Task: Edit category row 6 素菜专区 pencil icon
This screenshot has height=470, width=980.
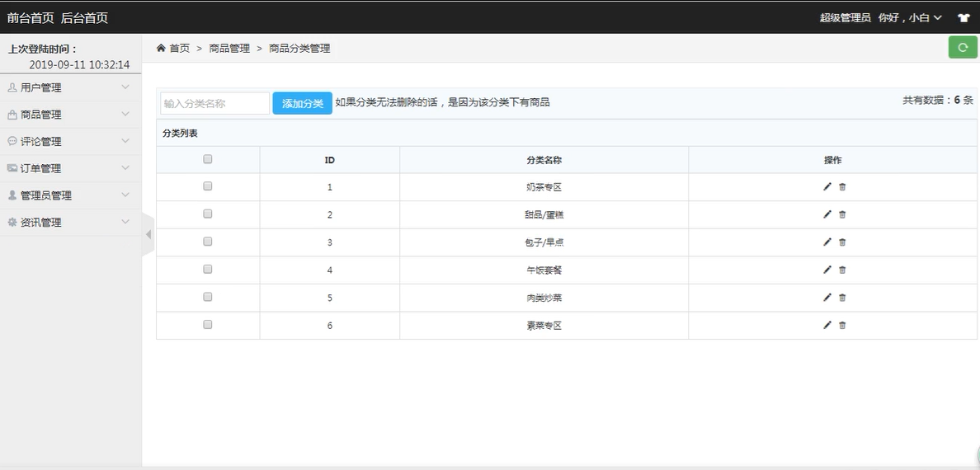Action: [x=827, y=325]
